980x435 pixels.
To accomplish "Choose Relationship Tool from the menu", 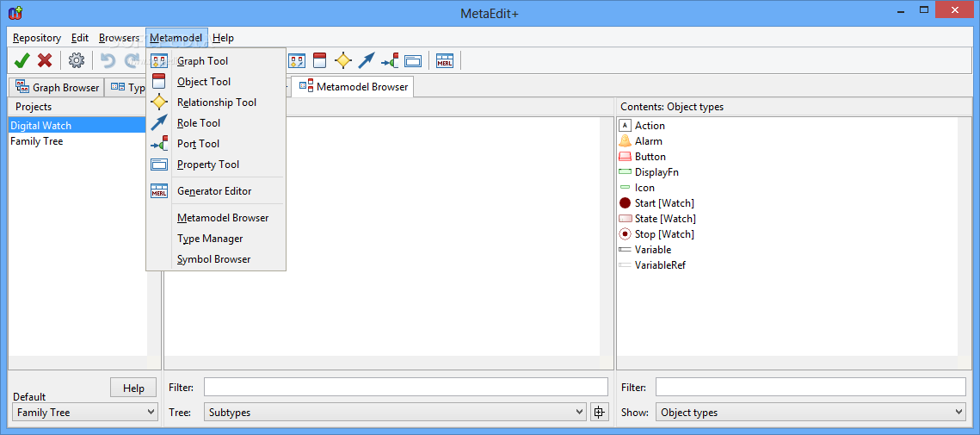I will pyautogui.click(x=216, y=102).
